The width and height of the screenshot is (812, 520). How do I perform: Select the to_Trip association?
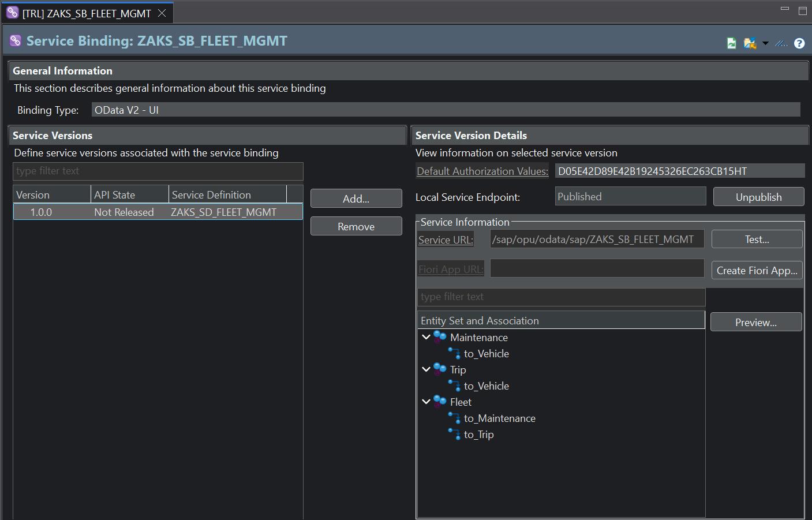click(x=479, y=435)
